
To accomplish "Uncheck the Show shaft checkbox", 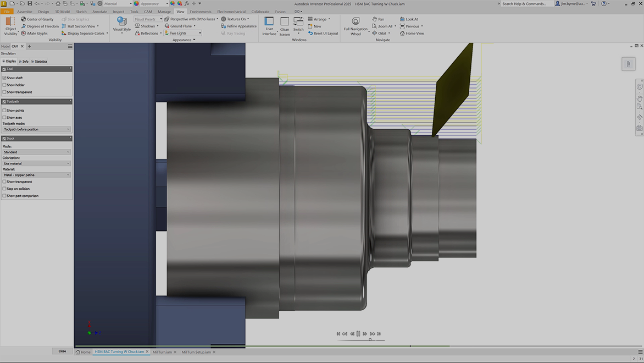I will click(4, 78).
